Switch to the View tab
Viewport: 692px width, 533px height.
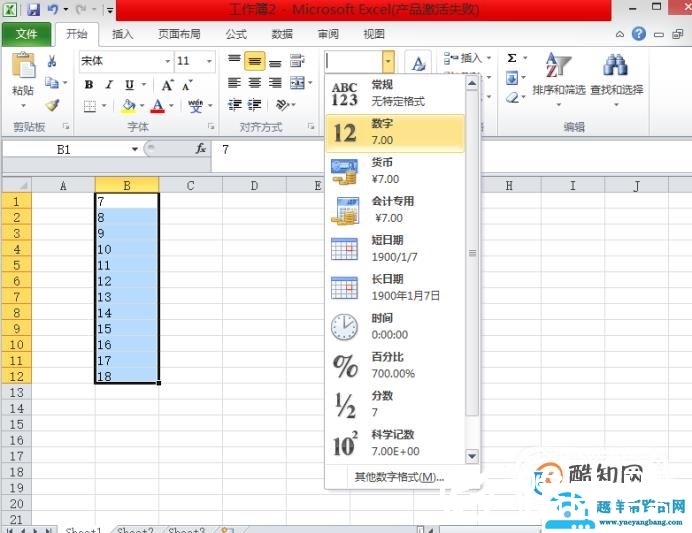[x=374, y=34]
